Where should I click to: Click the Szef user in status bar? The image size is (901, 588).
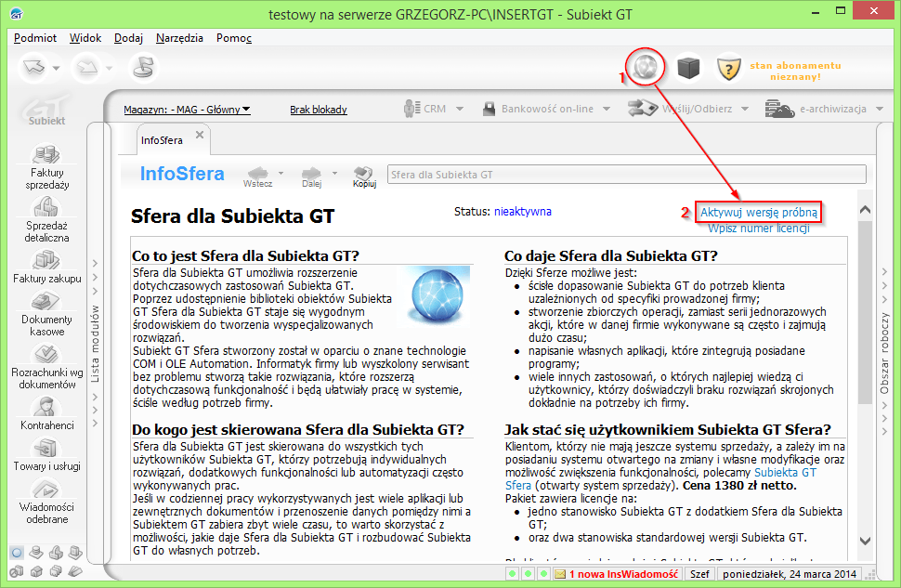(x=699, y=574)
